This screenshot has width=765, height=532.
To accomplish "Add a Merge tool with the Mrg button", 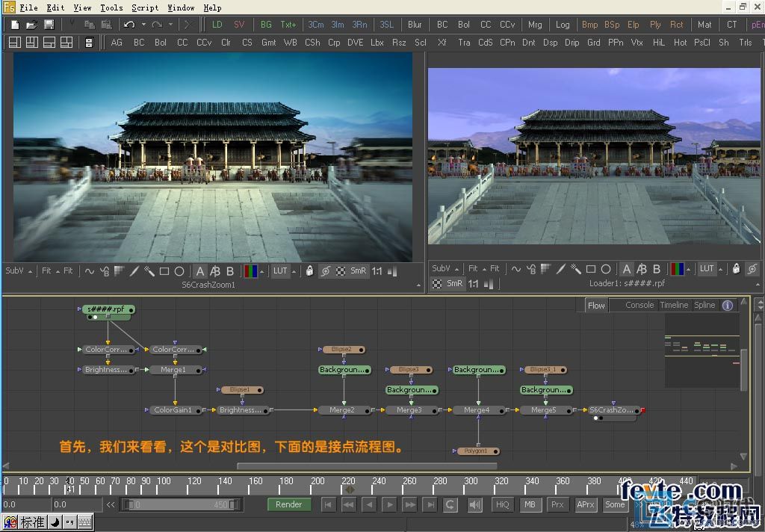I will tap(535, 25).
